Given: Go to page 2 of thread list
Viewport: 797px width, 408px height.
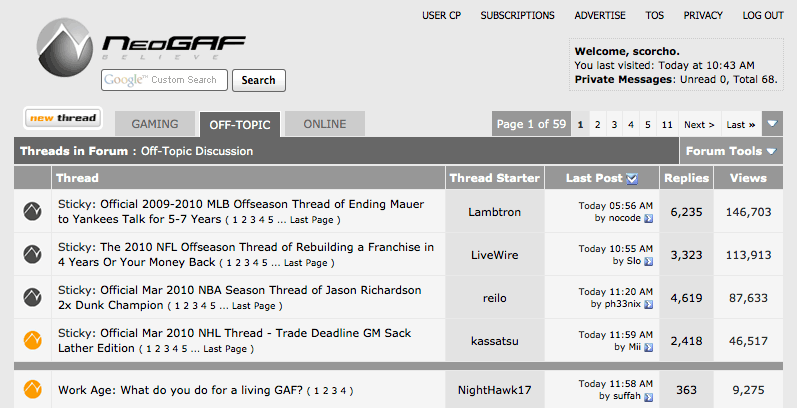Looking at the screenshot, I should [x=597, y=124].
